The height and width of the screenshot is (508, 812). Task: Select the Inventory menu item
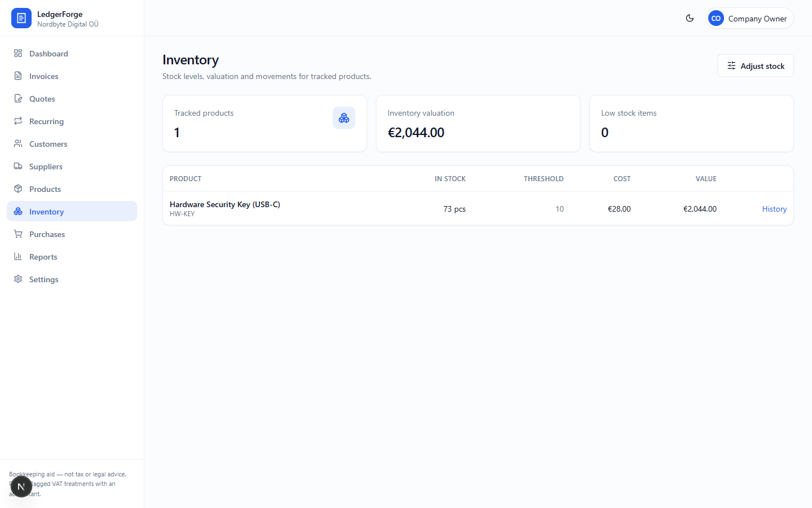[72, 211]
